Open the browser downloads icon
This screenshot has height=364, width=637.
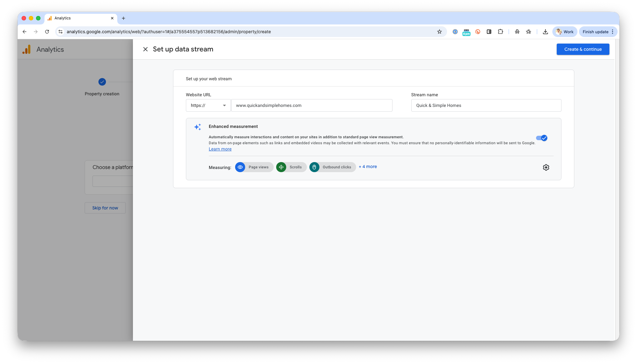tap(545, 32)
